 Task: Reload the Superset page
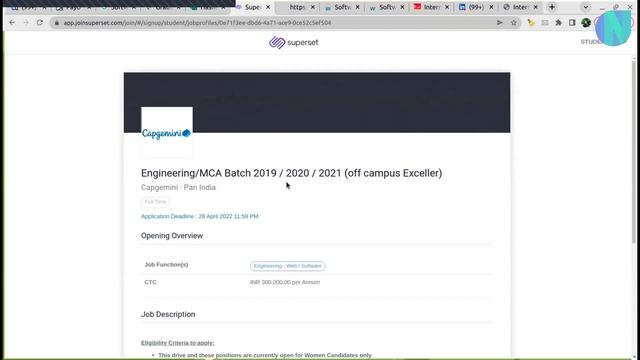point(40,23)
